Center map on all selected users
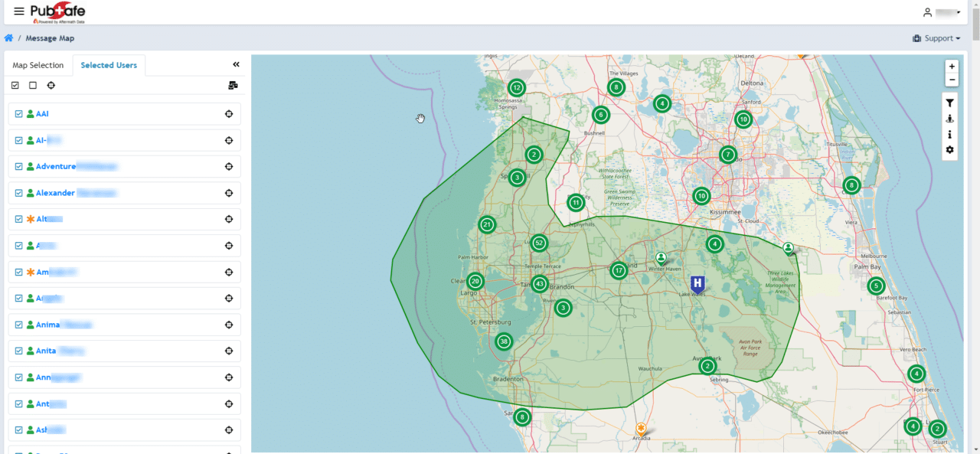 coord(51,86)
